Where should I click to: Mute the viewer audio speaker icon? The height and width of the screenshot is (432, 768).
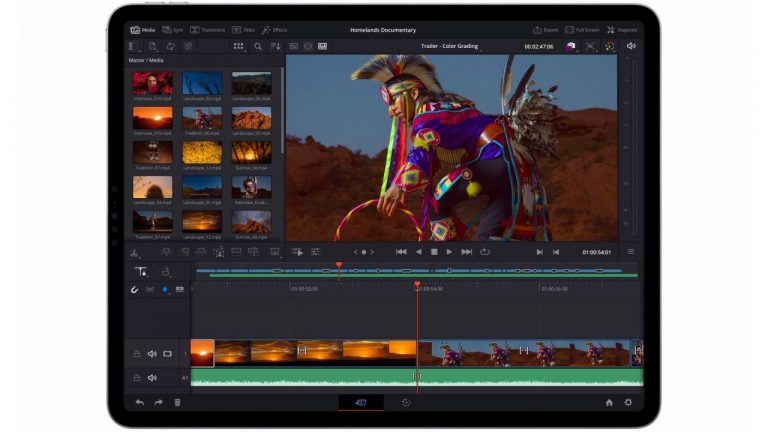point(631,46)
